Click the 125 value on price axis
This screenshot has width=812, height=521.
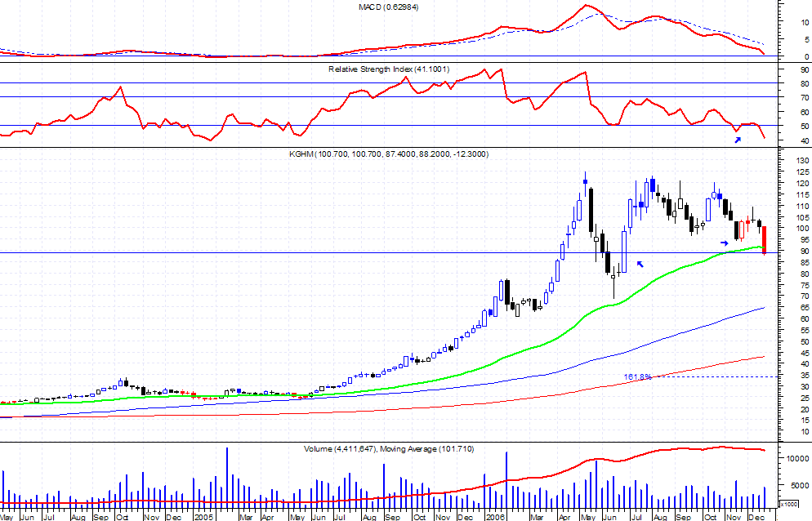tap(803, 172)
